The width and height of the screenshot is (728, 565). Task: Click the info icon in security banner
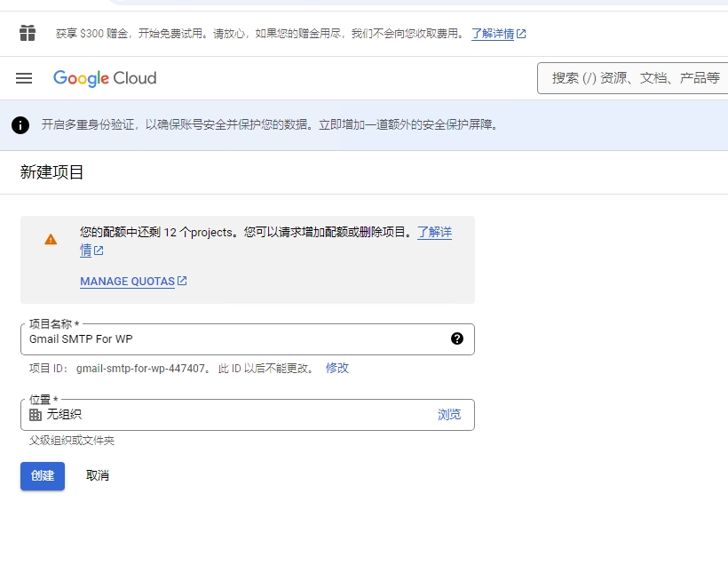click(x=20, y=125)
